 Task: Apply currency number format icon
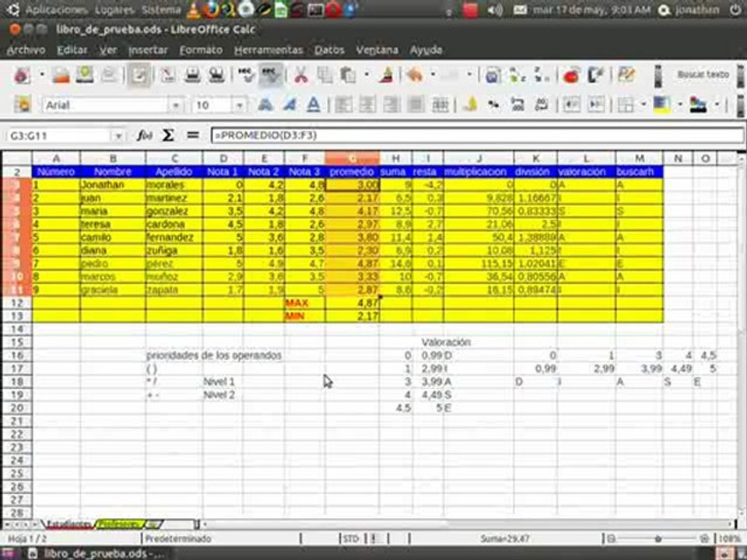470,104
